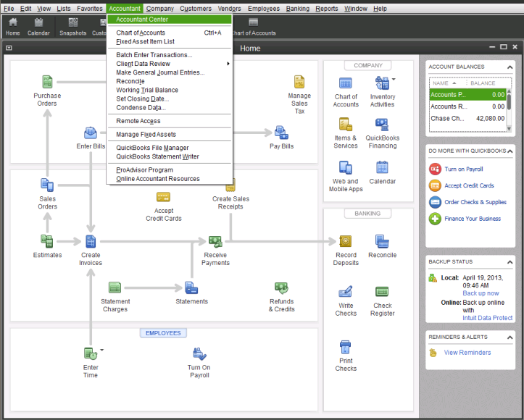The width and height of the screenshot is (524, 420).
Task: Select Fixed Asset Item List
Action: pos(170,41)
